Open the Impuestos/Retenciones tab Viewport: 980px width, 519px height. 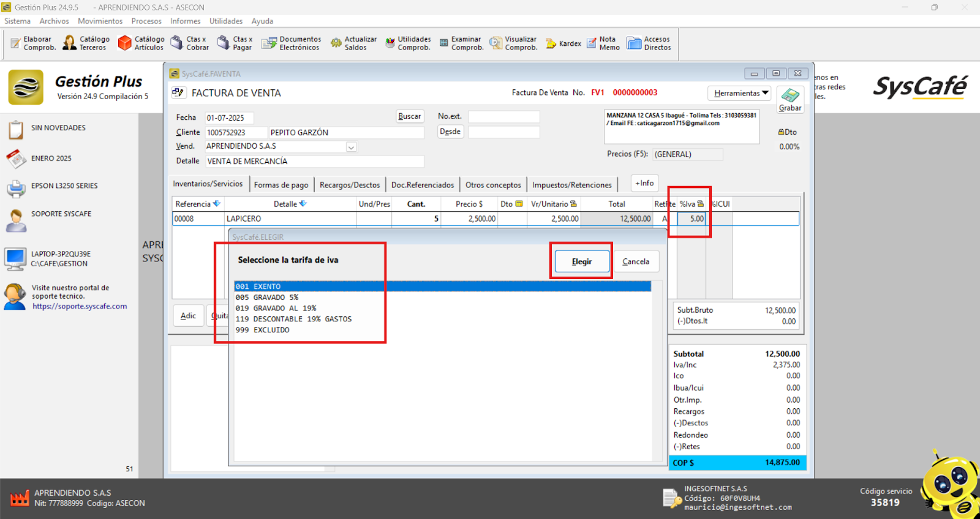[x=571, y=185]
